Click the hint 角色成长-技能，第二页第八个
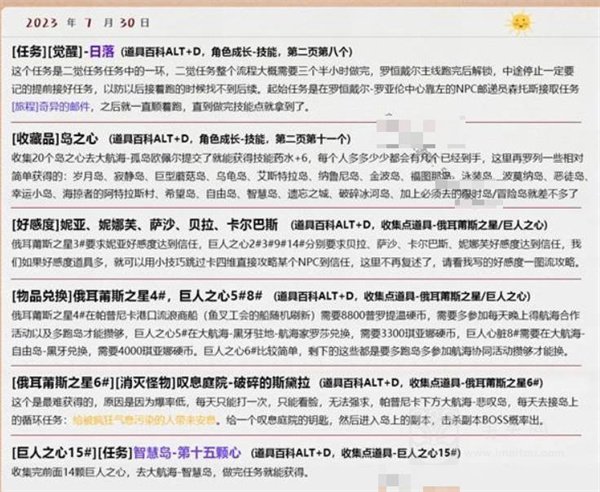Screen dimensions: 600x492 click(281, 52)
